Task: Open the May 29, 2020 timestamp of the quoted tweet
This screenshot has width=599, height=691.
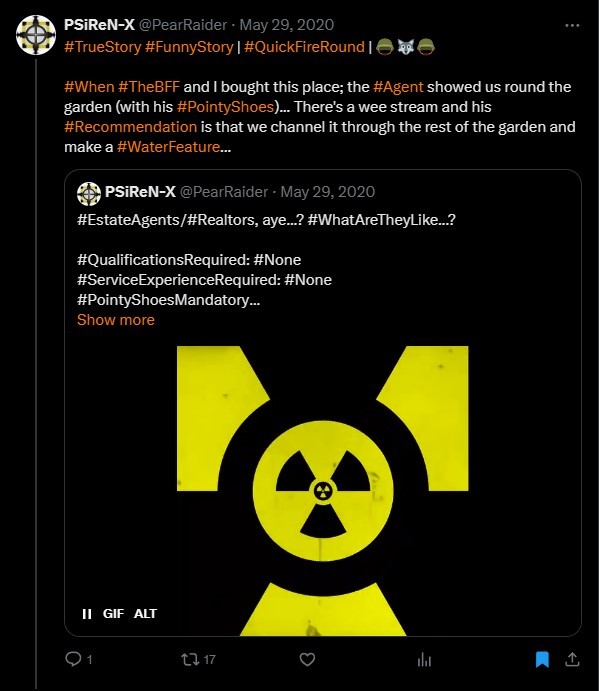Action: click(327, 192)
